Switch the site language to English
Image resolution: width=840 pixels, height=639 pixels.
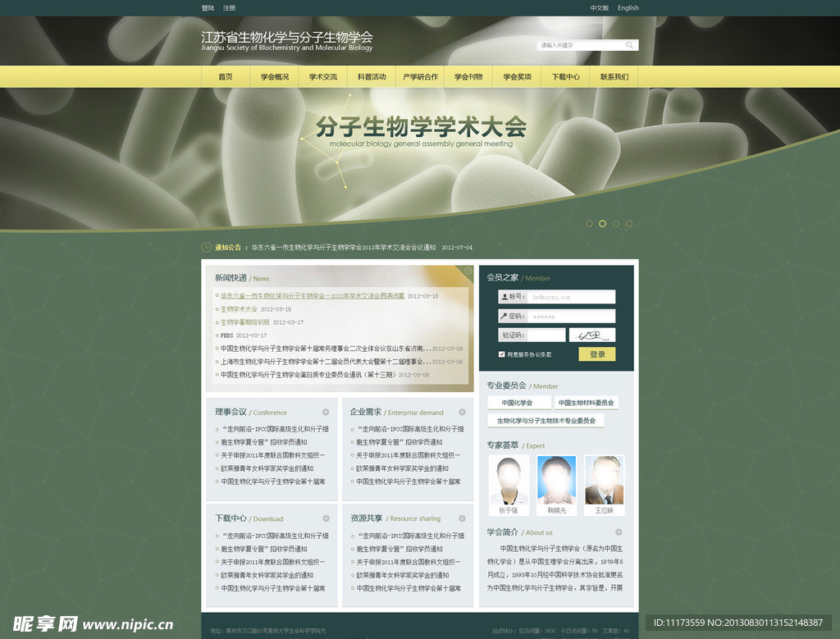[x=628, y=7]
